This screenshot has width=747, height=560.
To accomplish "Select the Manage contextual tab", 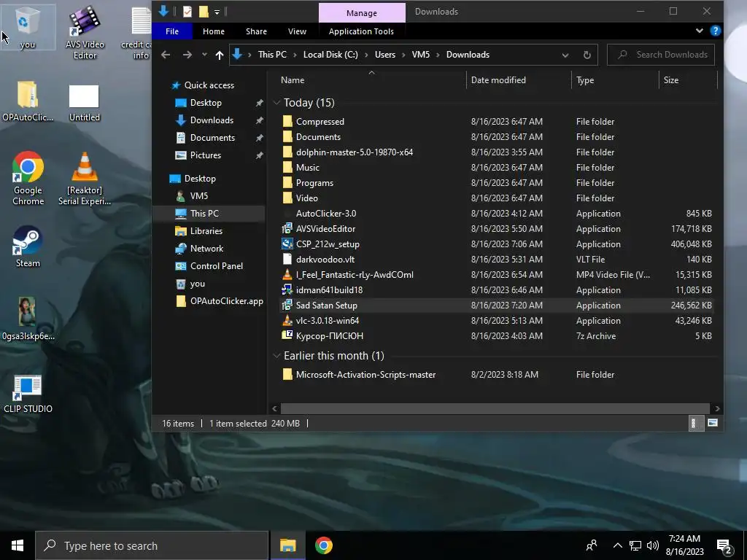I will point(362,13).
